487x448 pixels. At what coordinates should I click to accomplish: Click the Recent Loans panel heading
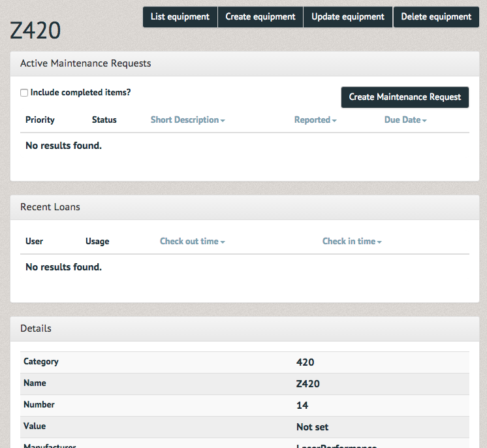[50, 207]
